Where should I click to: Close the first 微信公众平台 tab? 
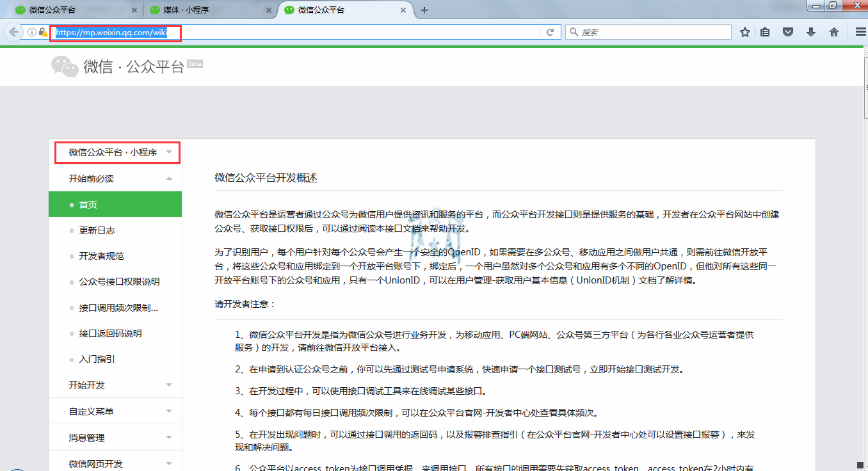[x=134, y=10]
